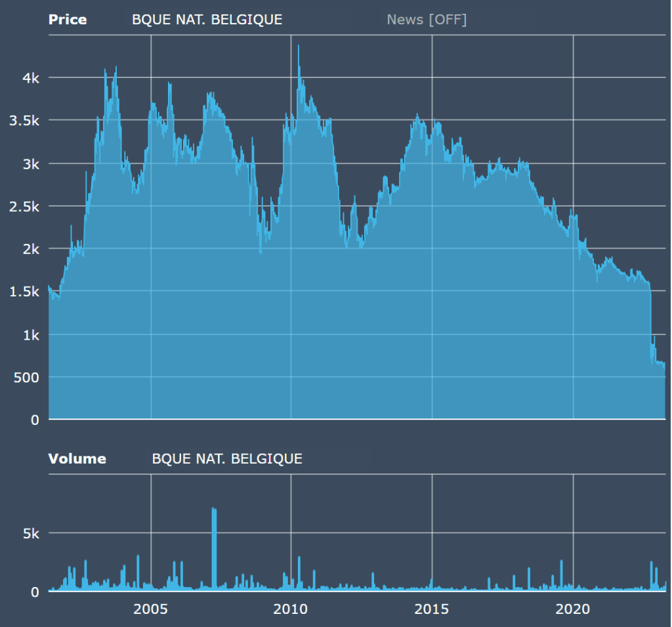Click the 5k volume axis label

[31, 533]
